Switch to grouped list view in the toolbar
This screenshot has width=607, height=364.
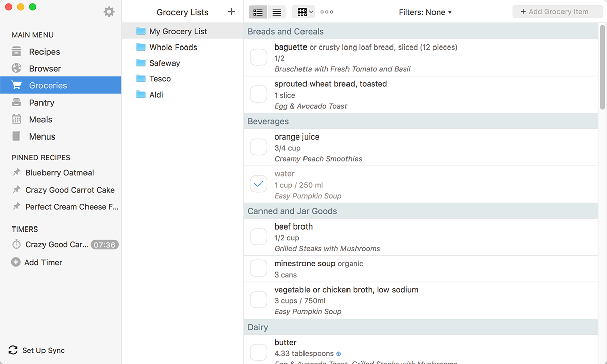pos(257,12)
